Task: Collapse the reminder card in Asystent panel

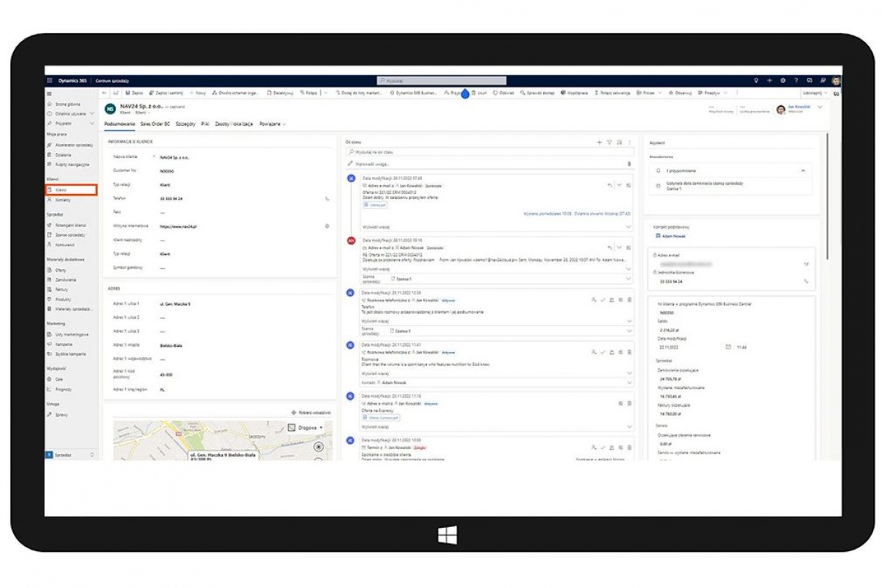Action: 803,170
